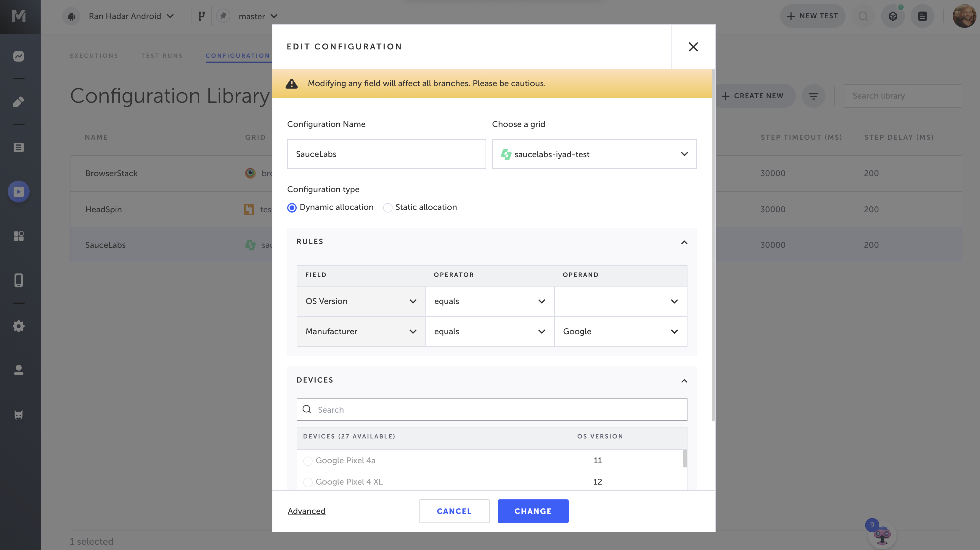This screenshot has height=550, width=980.
Task: Click the device list scrollbar thumb
Action: (x=685, y=458)
